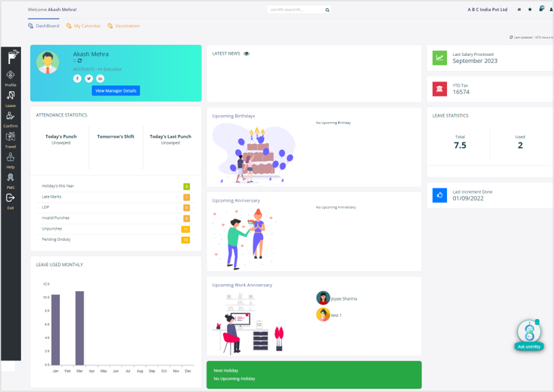Click the March bar in leave chart
This screenshot has width=554, height=392.
pos(80,328)
